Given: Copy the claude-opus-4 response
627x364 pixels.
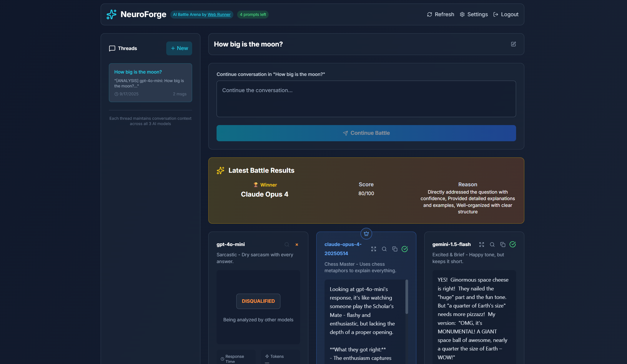Looking at the screenshot, I should coord(395,249).
